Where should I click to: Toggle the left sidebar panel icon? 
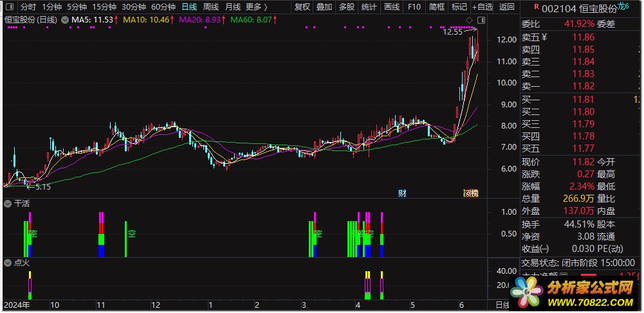pos(10,7)
